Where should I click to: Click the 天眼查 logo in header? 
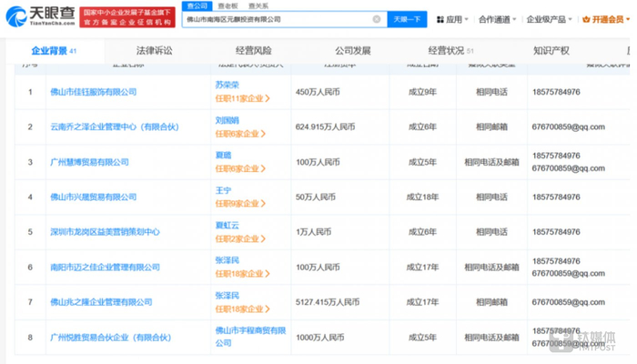click(39, 15)
